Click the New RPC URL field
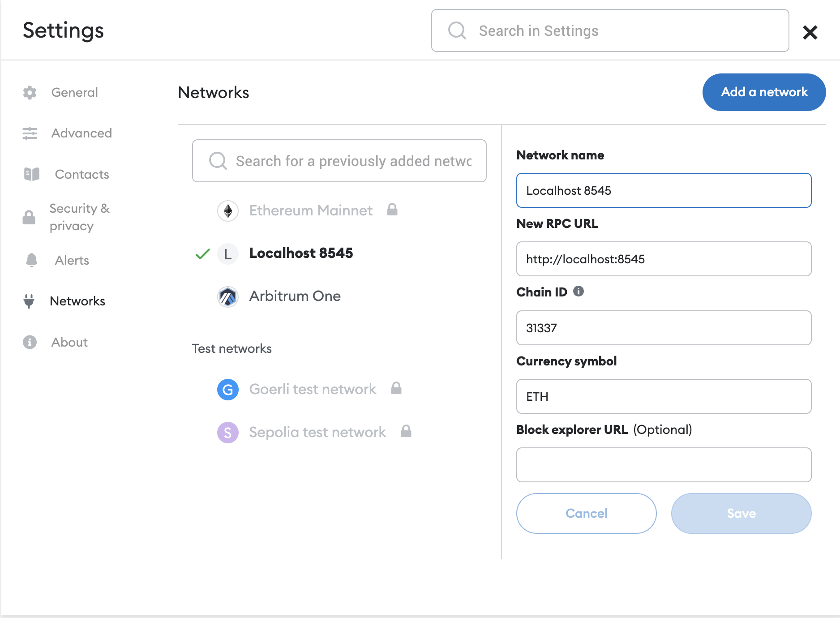 [664, 259]
